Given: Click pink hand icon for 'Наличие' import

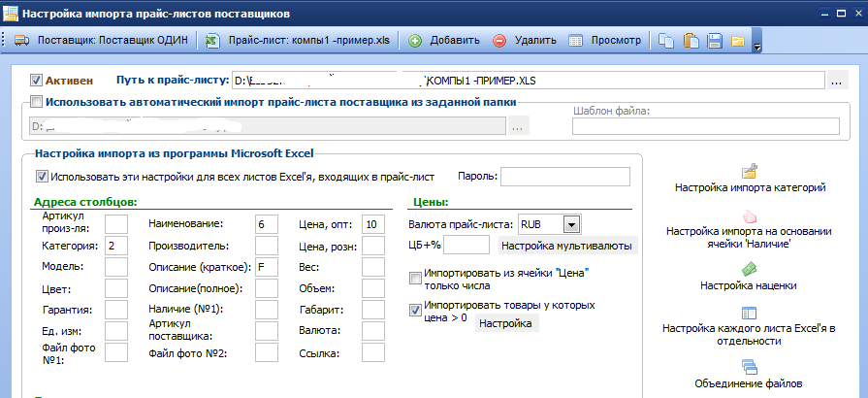Looking at the screenshot, I should coord(750,216).
